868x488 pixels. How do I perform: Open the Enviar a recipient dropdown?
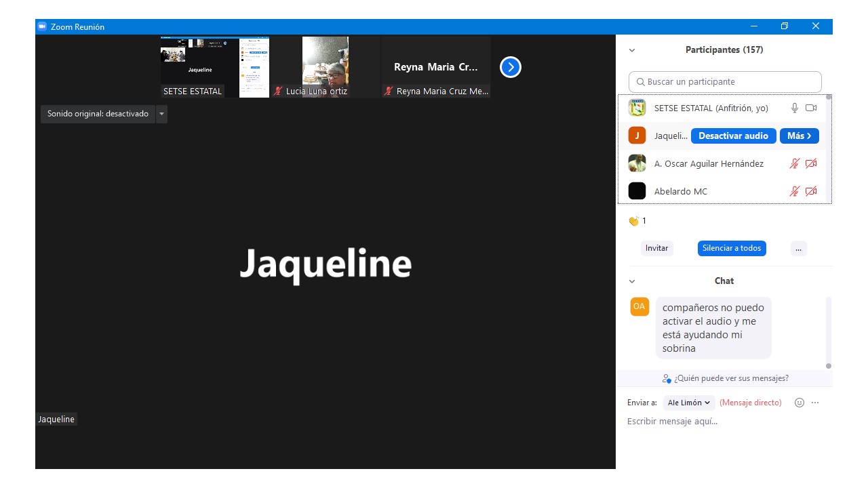pos(688,403)
